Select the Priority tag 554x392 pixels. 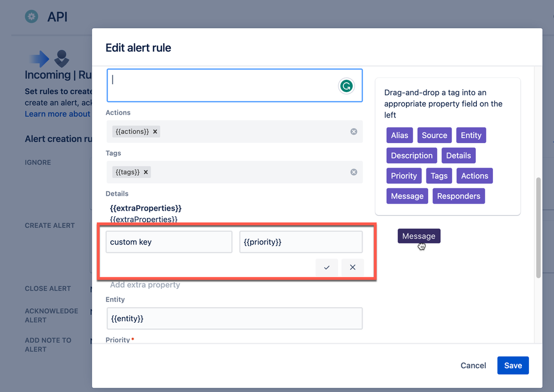pos(404,176)
